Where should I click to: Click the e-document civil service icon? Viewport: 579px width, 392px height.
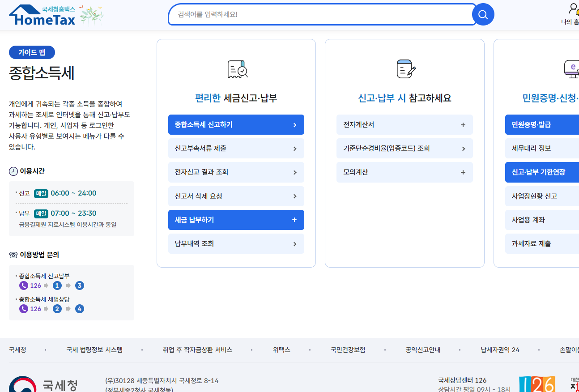[572, 69]
